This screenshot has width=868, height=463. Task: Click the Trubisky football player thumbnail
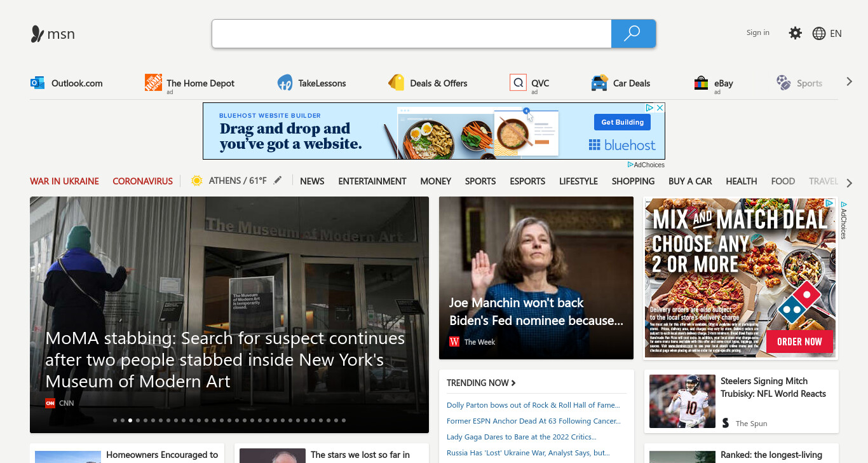[x=682, y=401]
